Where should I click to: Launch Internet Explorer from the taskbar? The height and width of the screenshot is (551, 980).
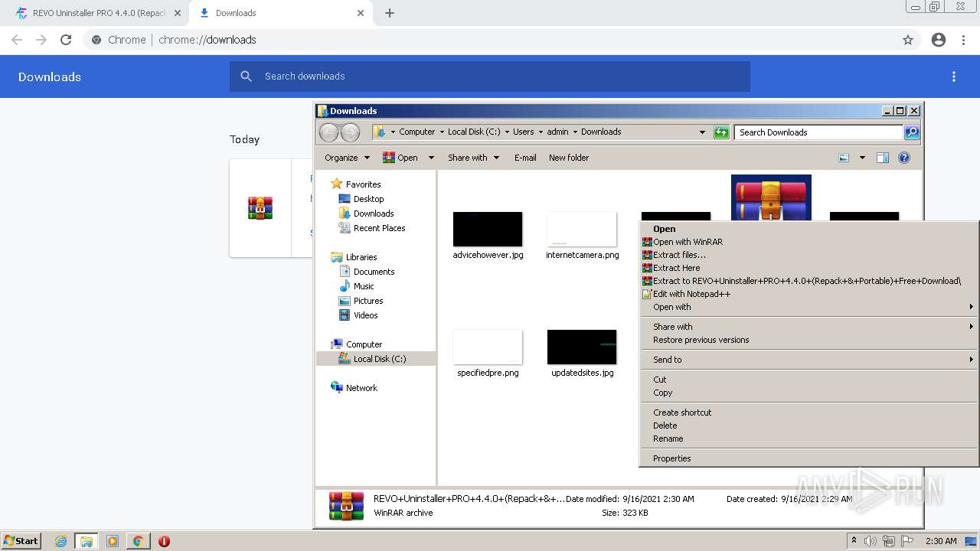[61, 541]
